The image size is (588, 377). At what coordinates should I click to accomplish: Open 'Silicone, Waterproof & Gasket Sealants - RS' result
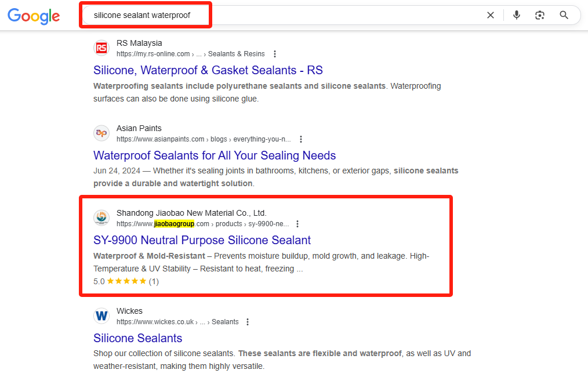[x=208, y=70]
